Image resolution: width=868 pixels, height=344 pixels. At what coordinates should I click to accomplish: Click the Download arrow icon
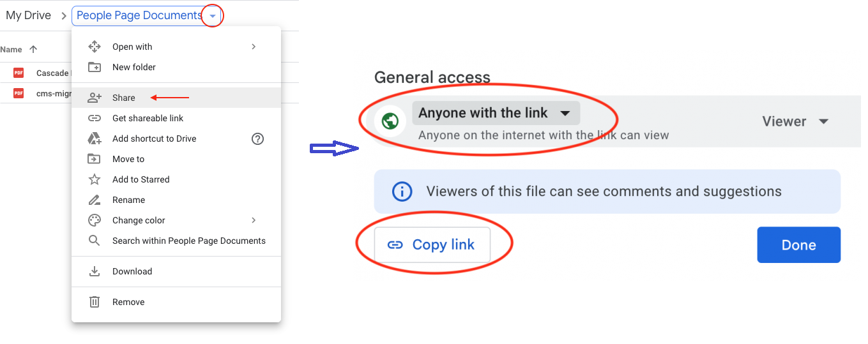(94, 271)
